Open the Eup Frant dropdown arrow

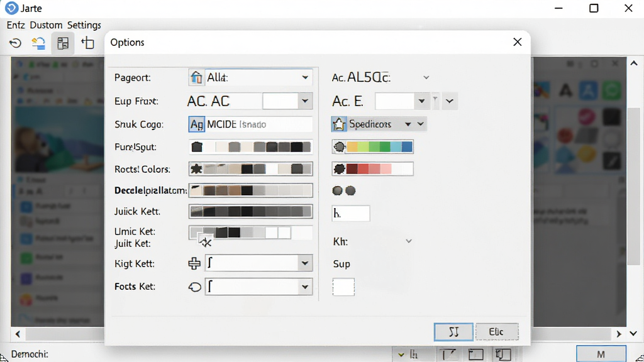(305, 101)
